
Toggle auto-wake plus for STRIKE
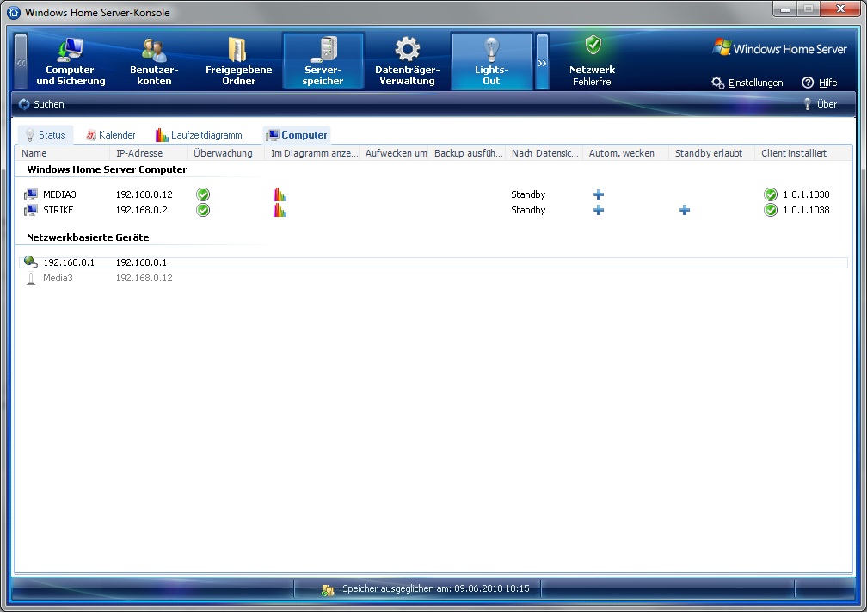[x=599, y=210]
